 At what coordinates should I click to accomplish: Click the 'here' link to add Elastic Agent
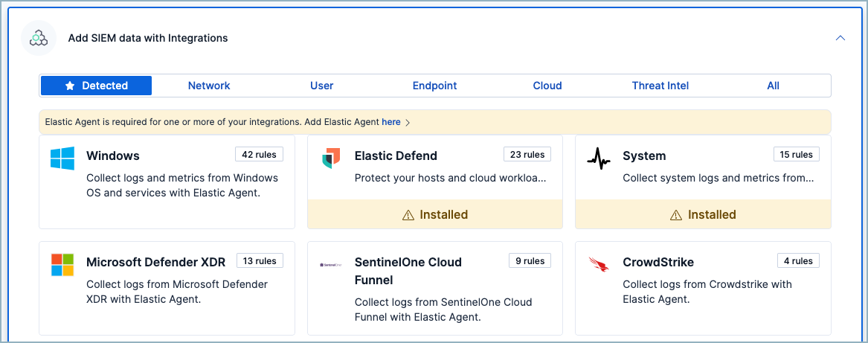tap(390, 122)
